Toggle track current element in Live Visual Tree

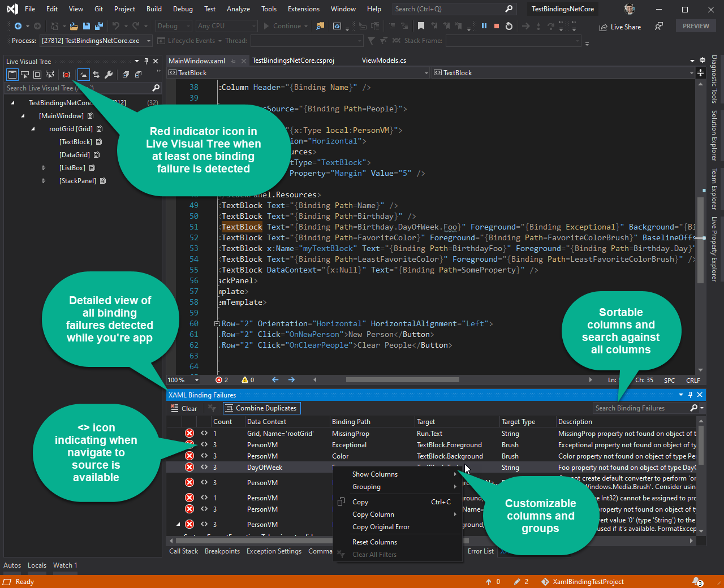coord(84,74)
